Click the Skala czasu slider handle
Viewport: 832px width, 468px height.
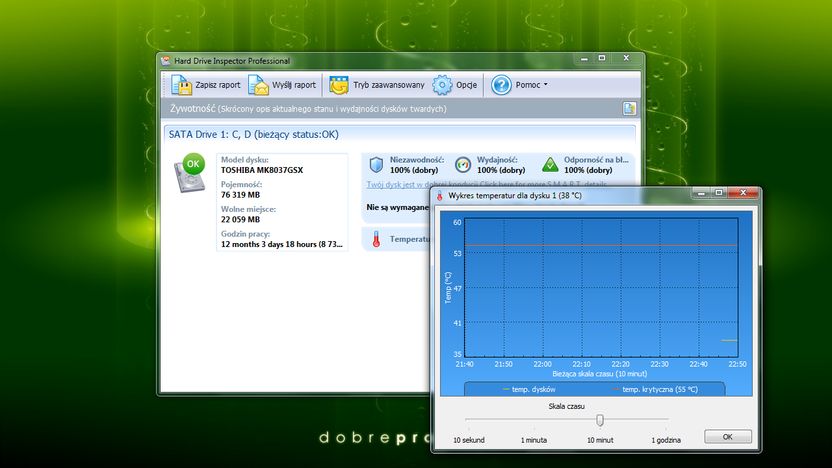[x=600, y=420]
